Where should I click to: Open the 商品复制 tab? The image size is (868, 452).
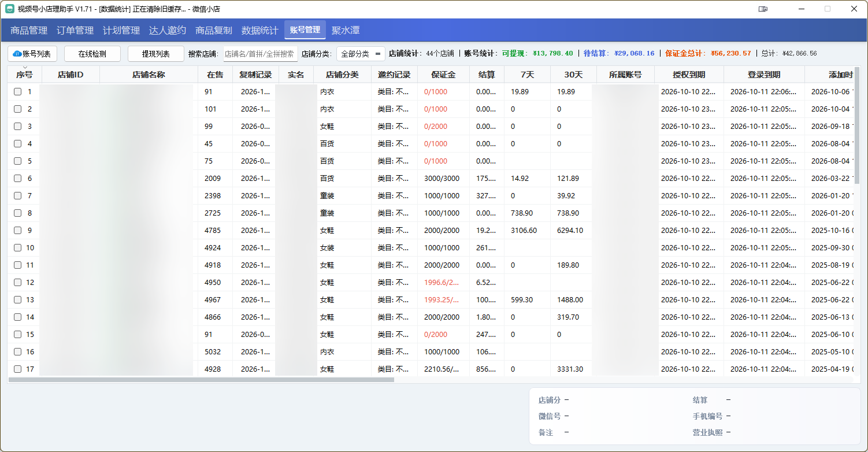coord(214,30)
